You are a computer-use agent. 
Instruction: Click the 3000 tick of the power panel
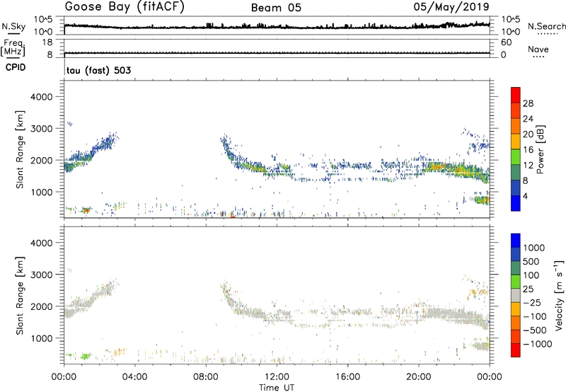point(41,129)
